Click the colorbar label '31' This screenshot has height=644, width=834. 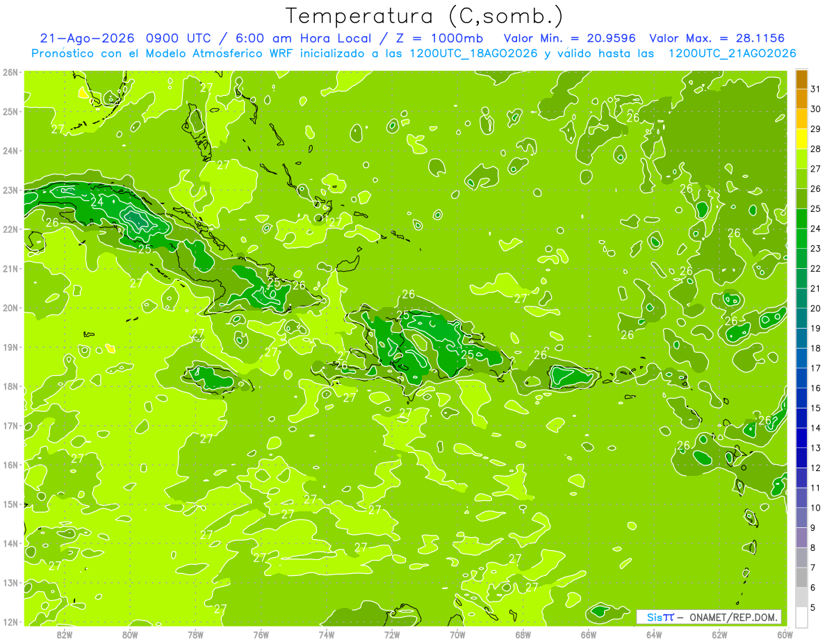[x=816, y=89]
